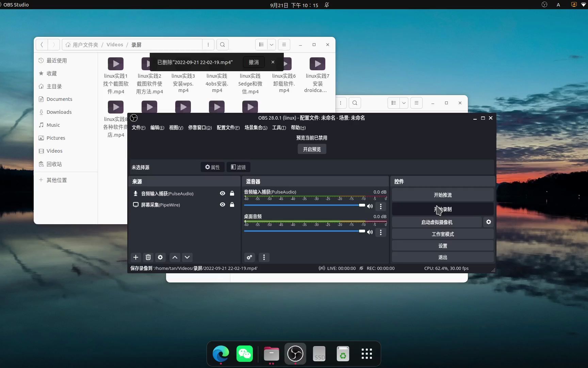Open source properties via the sources gear icon
The width and height of the screenshot is (588, 368).
[x=160, y=257]
